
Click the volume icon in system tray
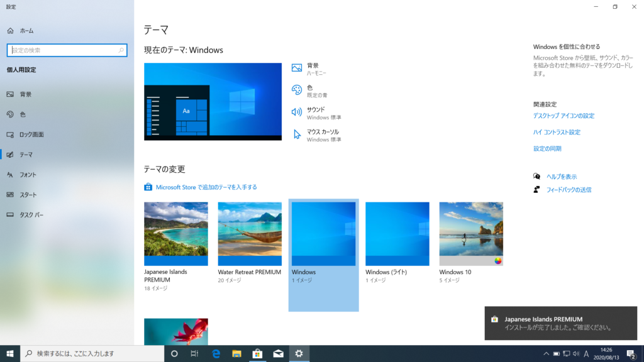[576, 354]
